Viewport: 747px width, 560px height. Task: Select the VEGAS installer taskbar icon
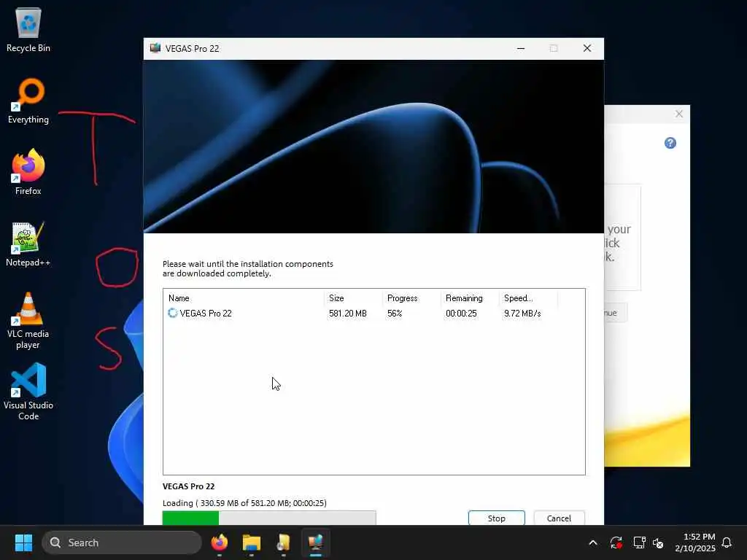point(315,542)
